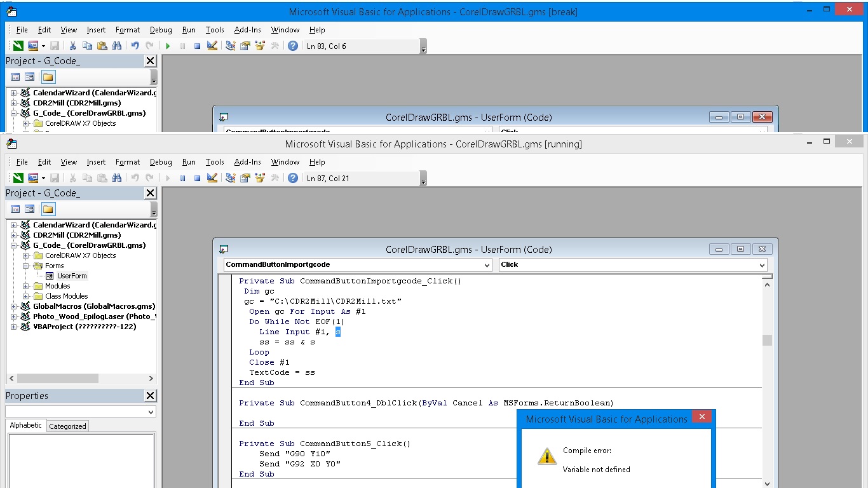Image resolution: width=868 pixels, height=488 pixels.
Task: Open Project Explorer via the running window toolbar icon
Action: (230, 179)
